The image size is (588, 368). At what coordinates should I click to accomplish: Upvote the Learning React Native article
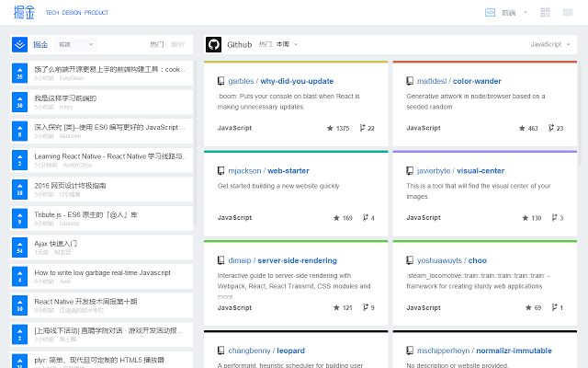[19, 160]
